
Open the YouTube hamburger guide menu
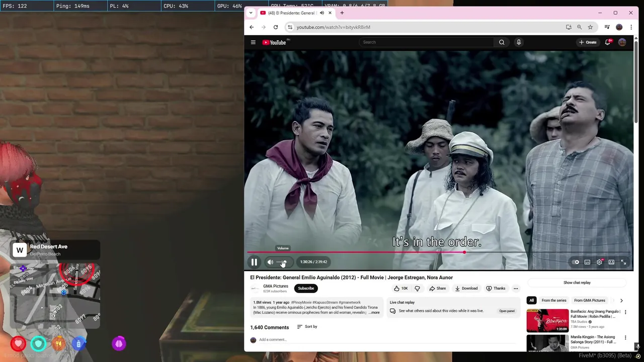pos(253,42)
